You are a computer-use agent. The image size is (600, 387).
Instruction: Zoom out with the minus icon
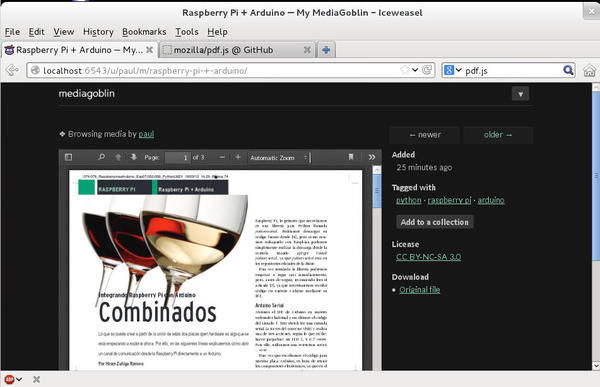click(222, 157)
